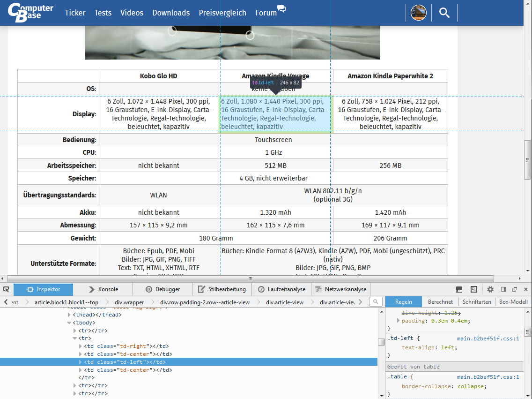Viewport: 532px width, 399px height.
Task: Dock devtools to side icon
Action: click(503, 289)
